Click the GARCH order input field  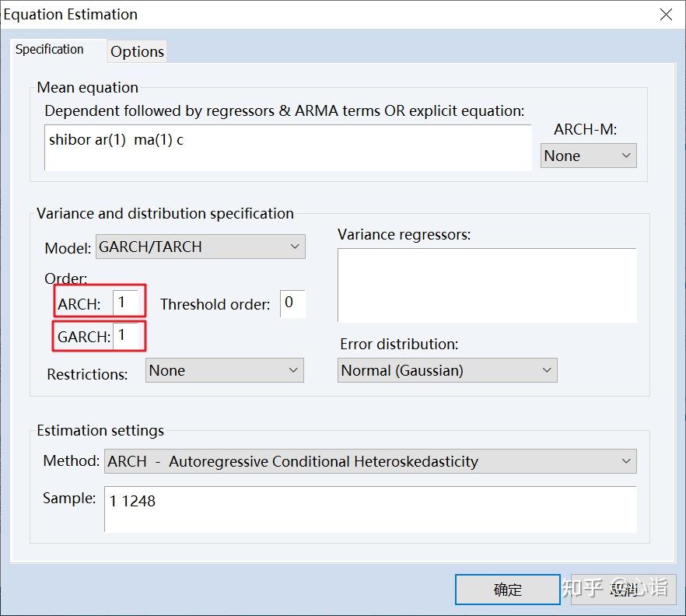[126, 336]
